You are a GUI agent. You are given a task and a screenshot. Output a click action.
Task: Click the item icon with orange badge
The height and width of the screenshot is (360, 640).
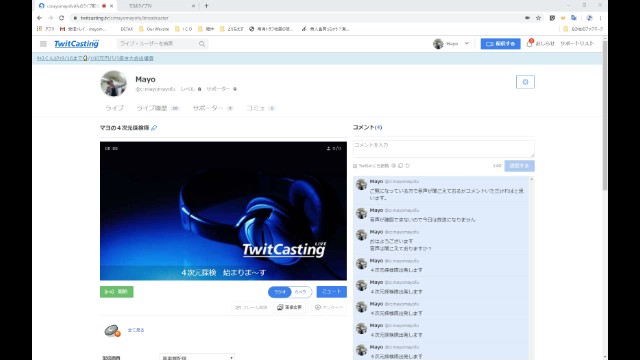click(112, 330)
